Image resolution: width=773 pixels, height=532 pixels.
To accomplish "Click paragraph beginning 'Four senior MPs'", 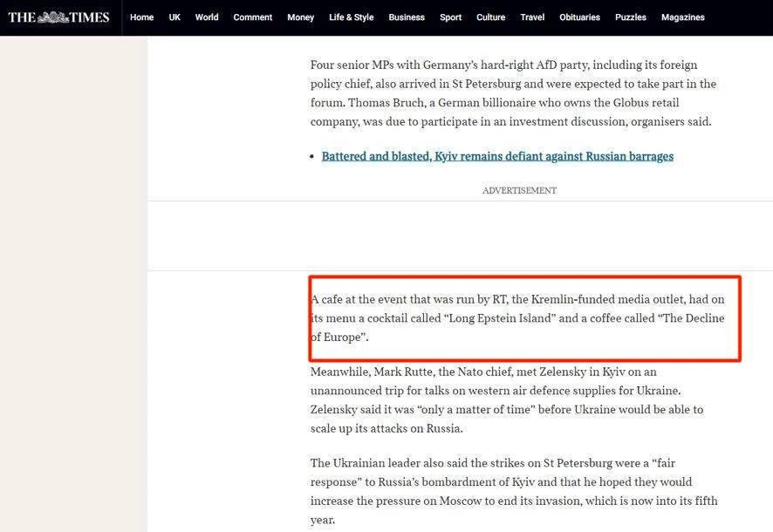I will point(513,93).
